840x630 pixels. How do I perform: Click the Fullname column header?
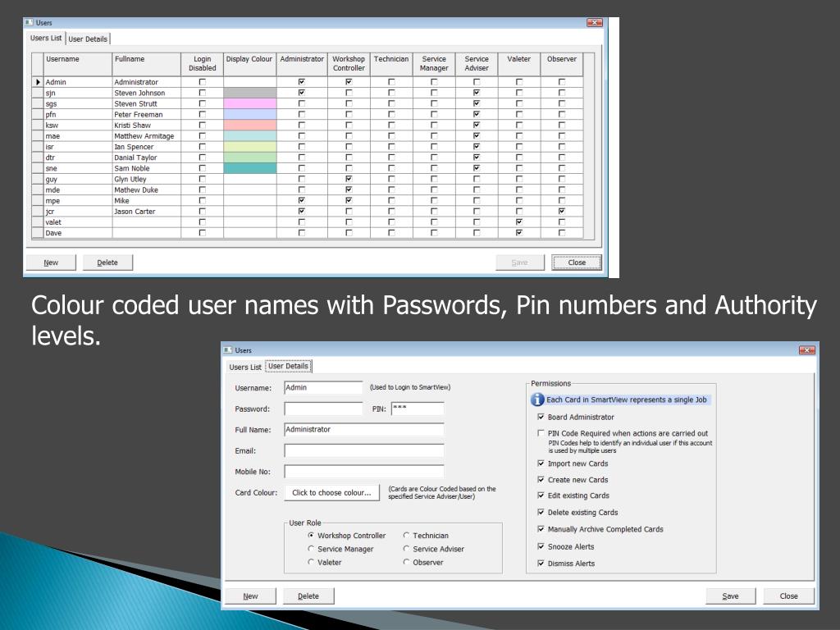coord(146,64)
